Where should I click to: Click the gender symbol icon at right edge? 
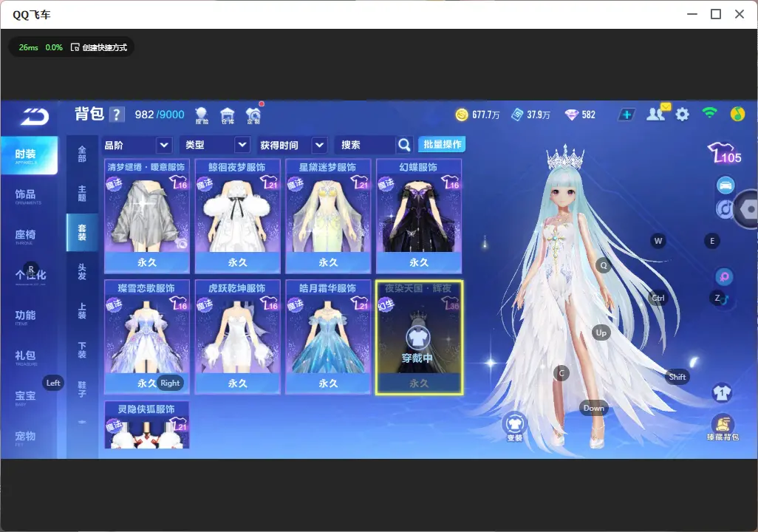click(724, 276)
